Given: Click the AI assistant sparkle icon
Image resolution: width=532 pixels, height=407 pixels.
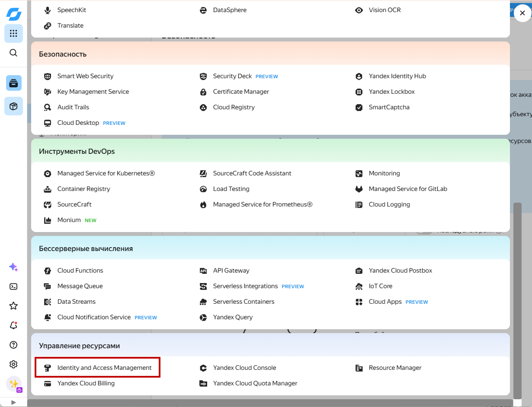Looking at the screenshot, I should coord(13,267).
